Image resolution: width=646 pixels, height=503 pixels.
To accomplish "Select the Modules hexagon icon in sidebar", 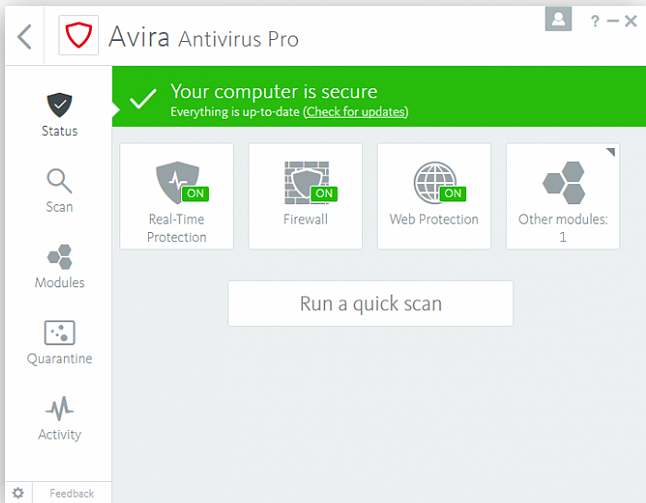I will tap(59, 257).
